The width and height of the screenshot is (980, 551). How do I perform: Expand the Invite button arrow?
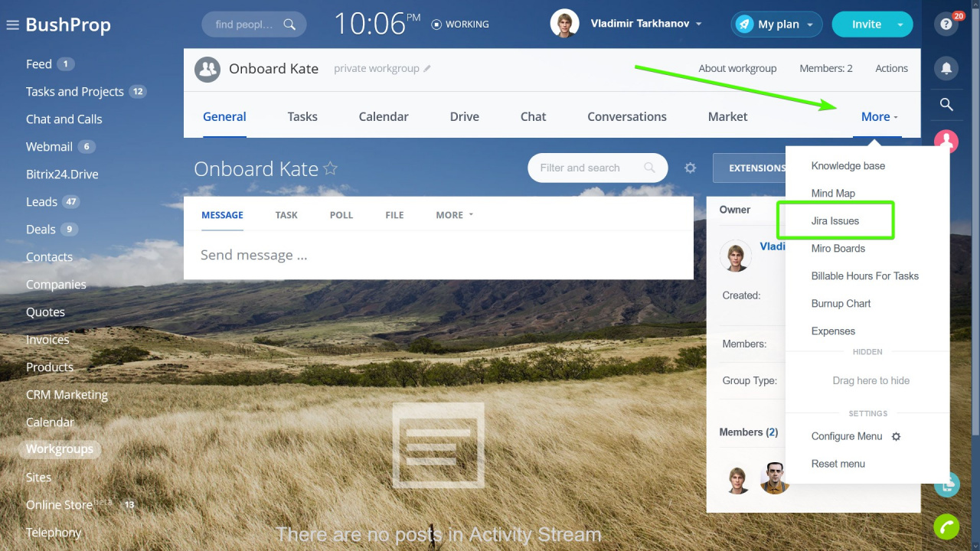pos(900,24)
